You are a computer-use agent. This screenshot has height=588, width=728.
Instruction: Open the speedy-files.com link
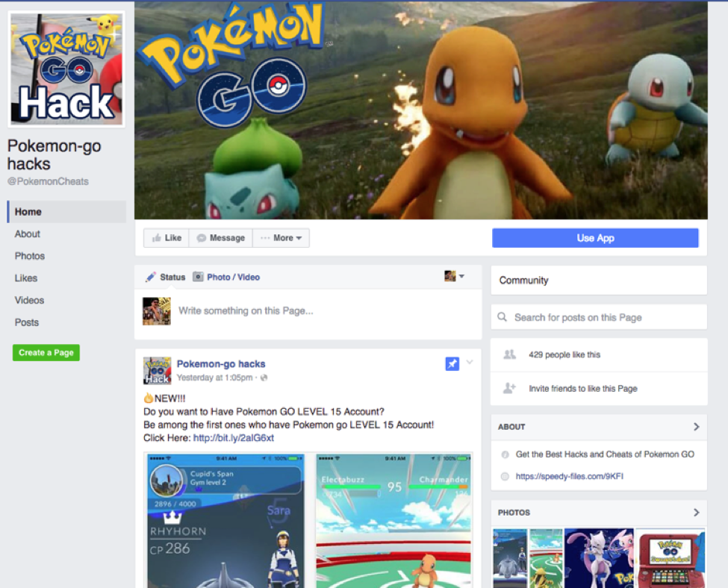[569, 476]
